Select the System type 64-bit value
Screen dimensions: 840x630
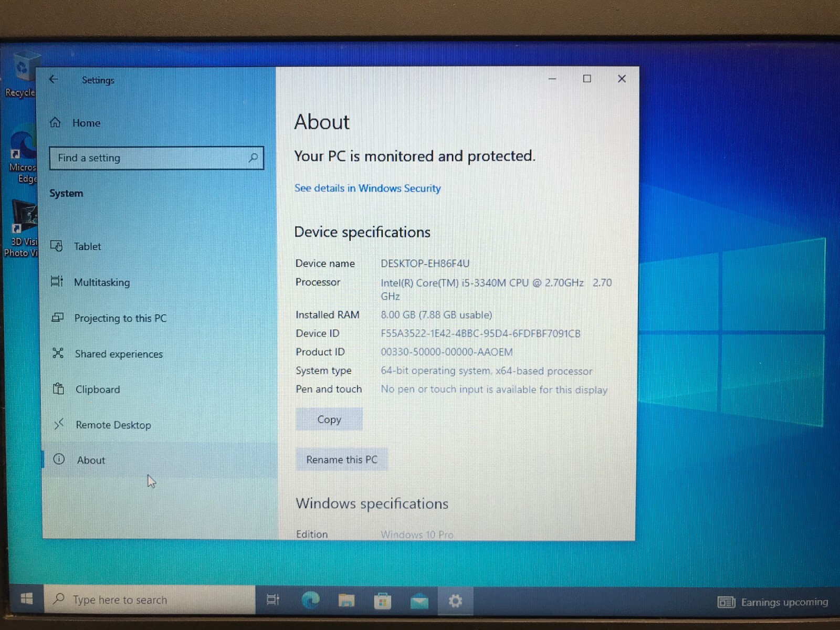487,371
